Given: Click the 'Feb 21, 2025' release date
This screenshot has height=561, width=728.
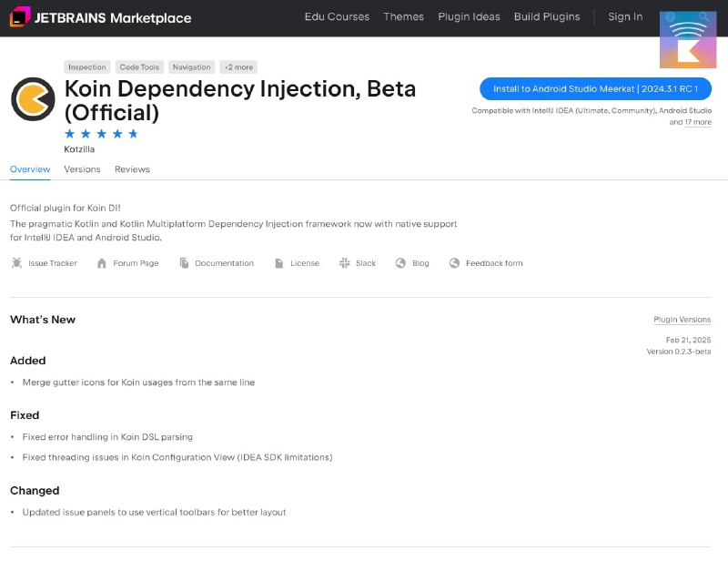Looking at the screenshot, I should coord(688,341).
